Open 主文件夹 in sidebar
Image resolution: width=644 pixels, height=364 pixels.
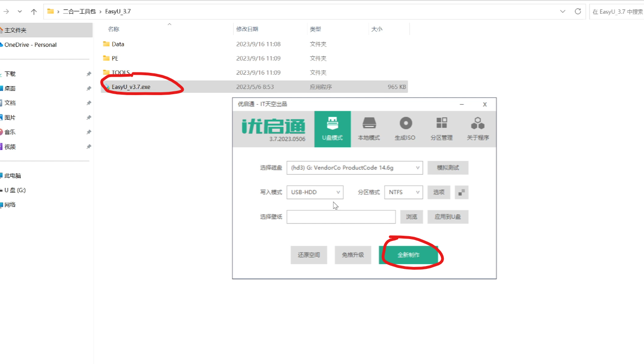click(46, 30)
